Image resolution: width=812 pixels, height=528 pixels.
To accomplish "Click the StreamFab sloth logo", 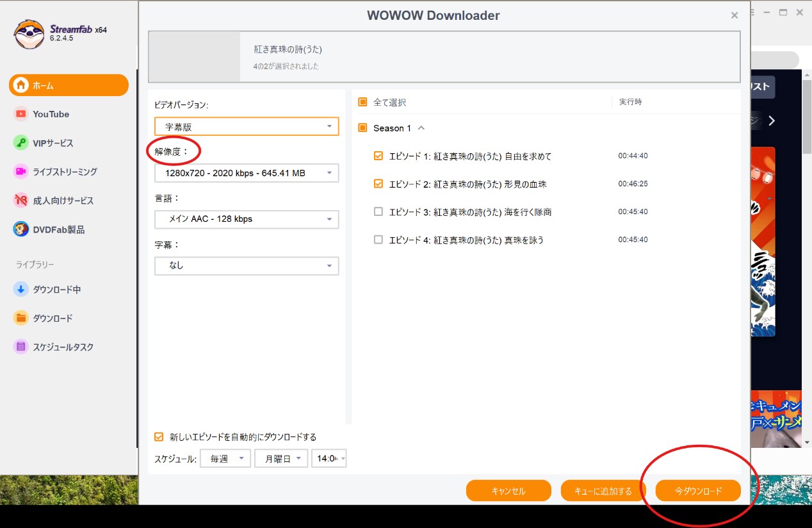I will click(x=29, y=34).
